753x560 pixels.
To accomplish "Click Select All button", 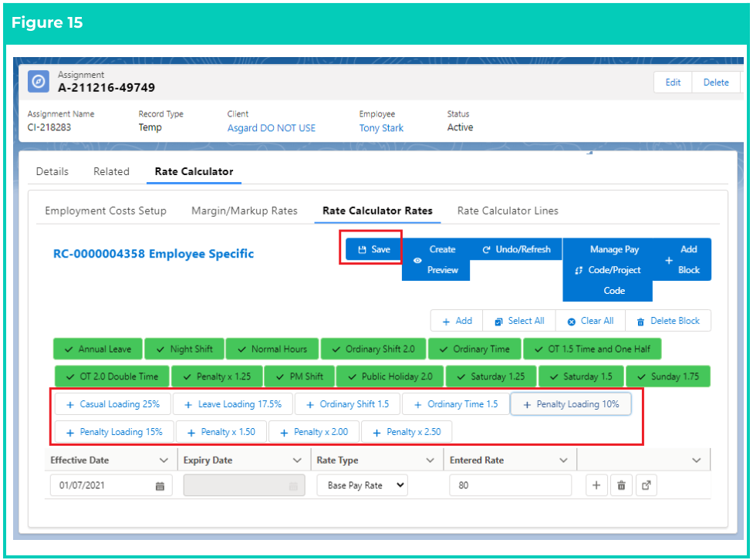I will pos(519,321).
